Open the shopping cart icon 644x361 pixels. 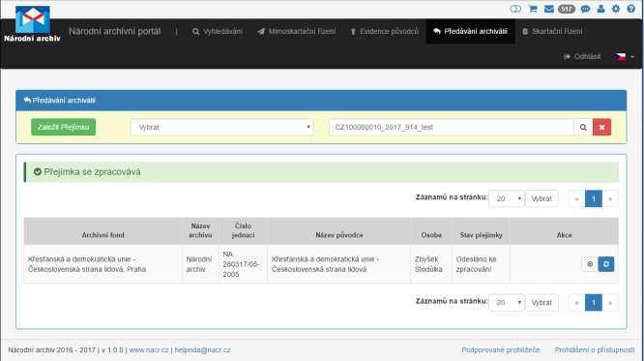tap(533, 9)
